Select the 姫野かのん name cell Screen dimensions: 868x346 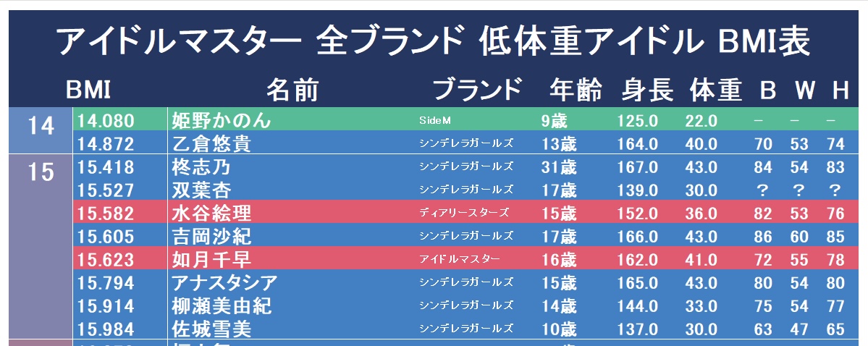pyautogui.click(x=222, y=120)
